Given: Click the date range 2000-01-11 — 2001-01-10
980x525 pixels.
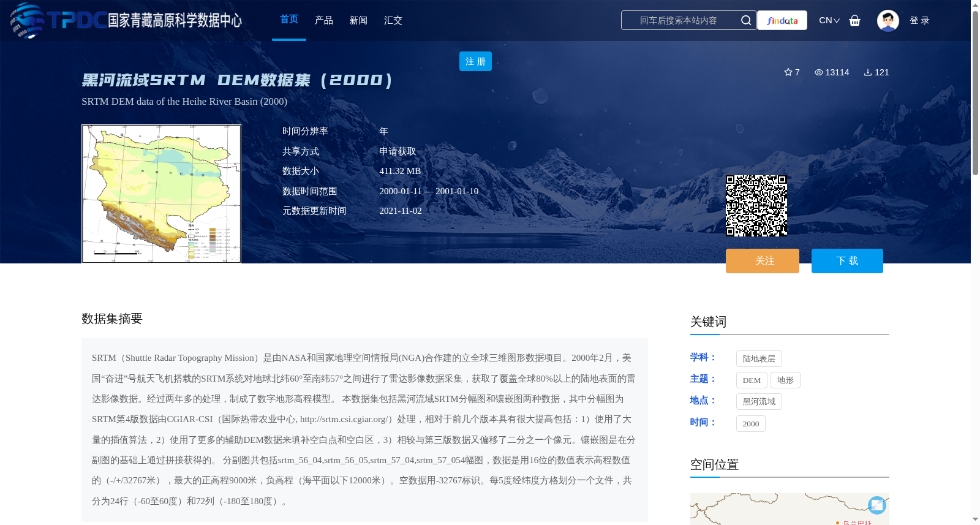Looking at the screenshot, I should [x=429, y=191].
